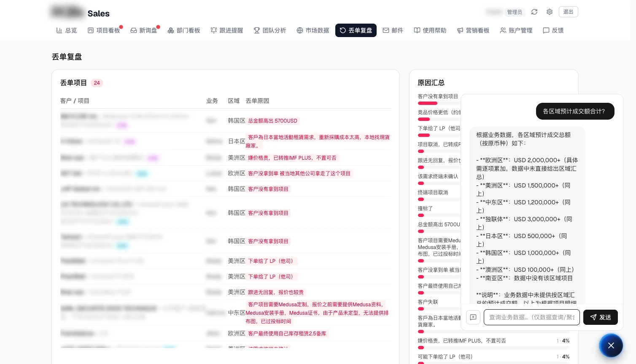Go to the 新询盘 tab

coord(144,30)
